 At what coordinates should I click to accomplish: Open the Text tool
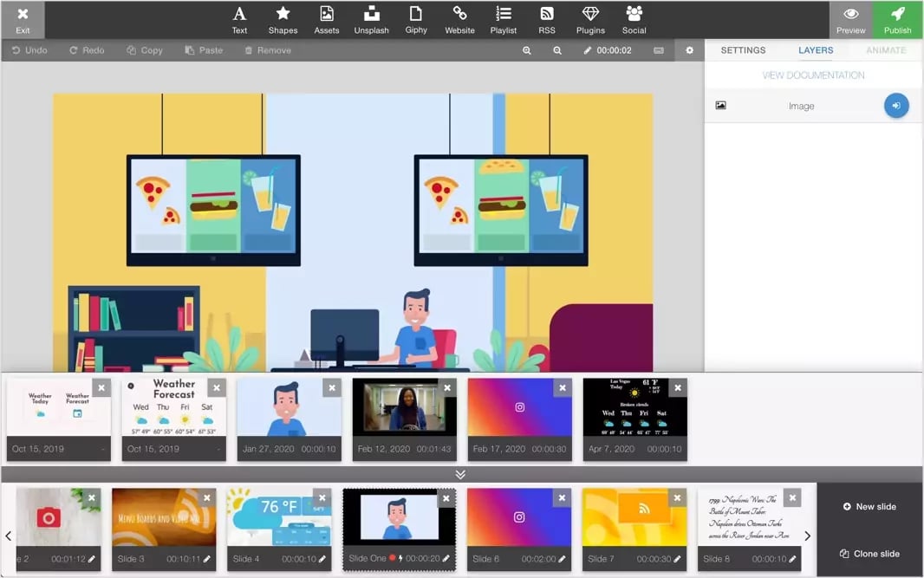click(x=239, y=19)
